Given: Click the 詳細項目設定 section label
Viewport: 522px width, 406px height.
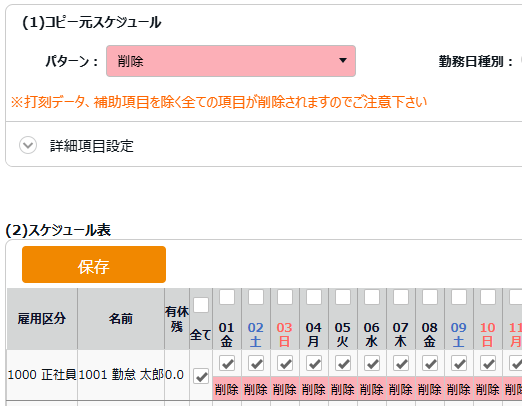Looking at the screenshot, I should tap(92, 146).
